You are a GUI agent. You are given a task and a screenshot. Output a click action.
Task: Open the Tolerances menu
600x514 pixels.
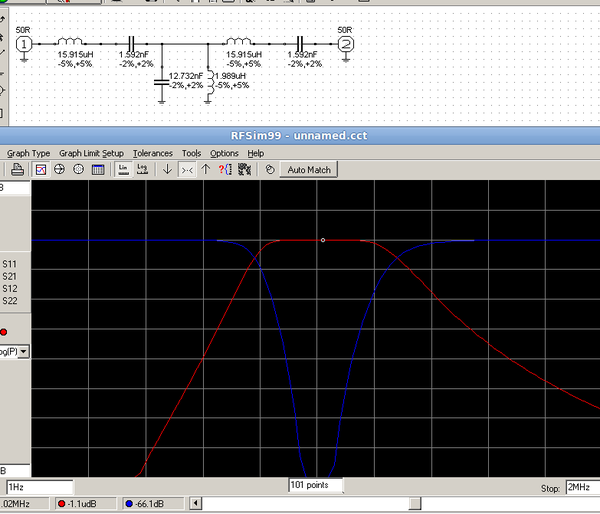coord(152,153)
